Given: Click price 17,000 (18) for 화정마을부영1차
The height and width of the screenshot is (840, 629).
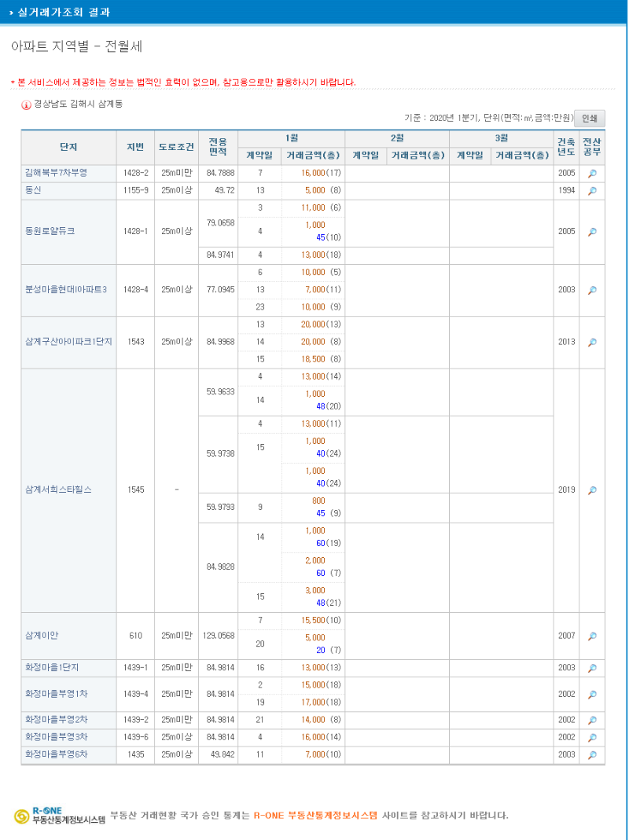Looking at the screenshot, I should 322,702.
